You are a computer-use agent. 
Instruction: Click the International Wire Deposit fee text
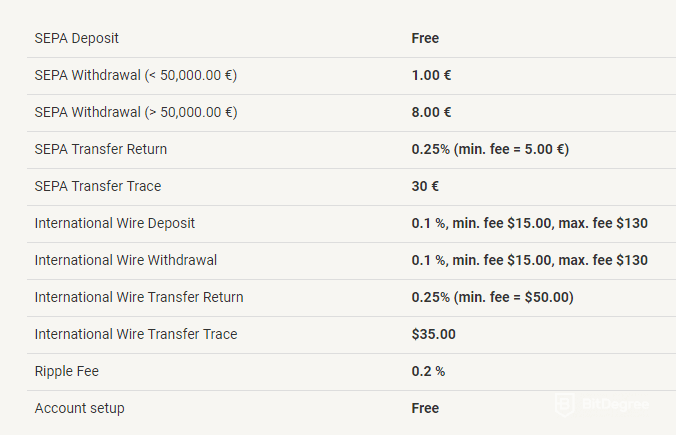[529, 223]
